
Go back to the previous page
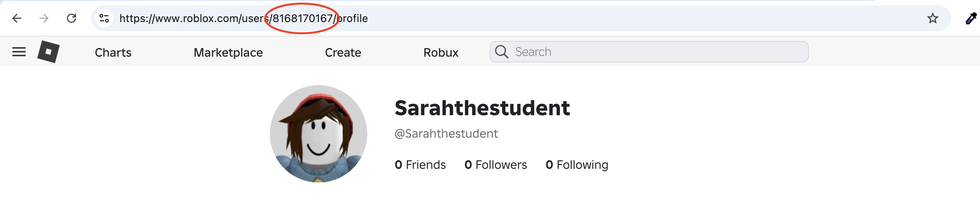(17, 18)
